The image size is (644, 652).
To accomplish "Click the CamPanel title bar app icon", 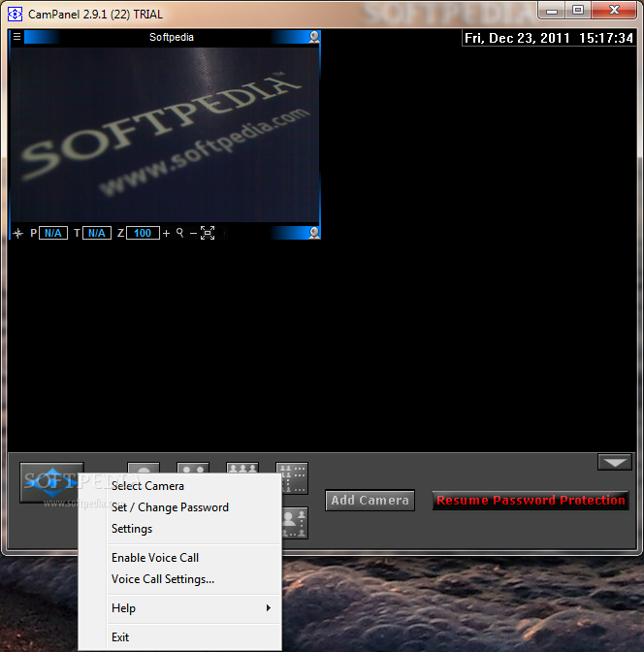I will 15,15.
